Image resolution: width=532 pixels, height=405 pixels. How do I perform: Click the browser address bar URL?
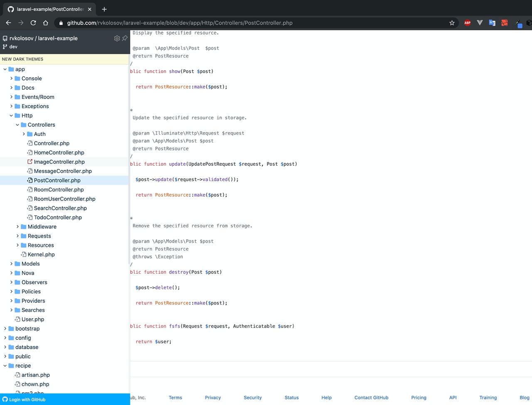pyautogui.click(x=180, y=23)
